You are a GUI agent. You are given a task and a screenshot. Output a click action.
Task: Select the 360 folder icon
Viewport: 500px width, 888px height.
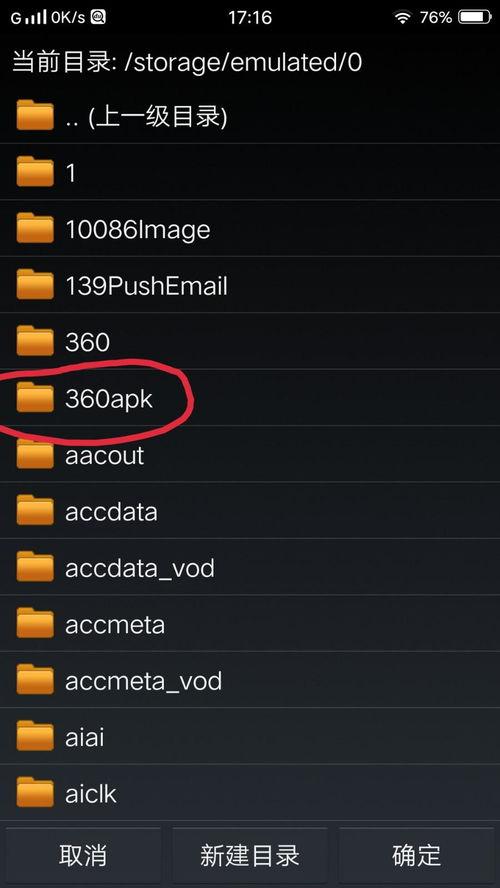(35, 341)
